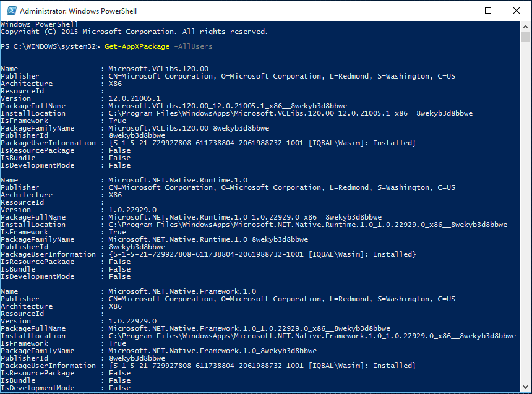Click the Microsoft Corporation copyright line

(x=134, y=32)
